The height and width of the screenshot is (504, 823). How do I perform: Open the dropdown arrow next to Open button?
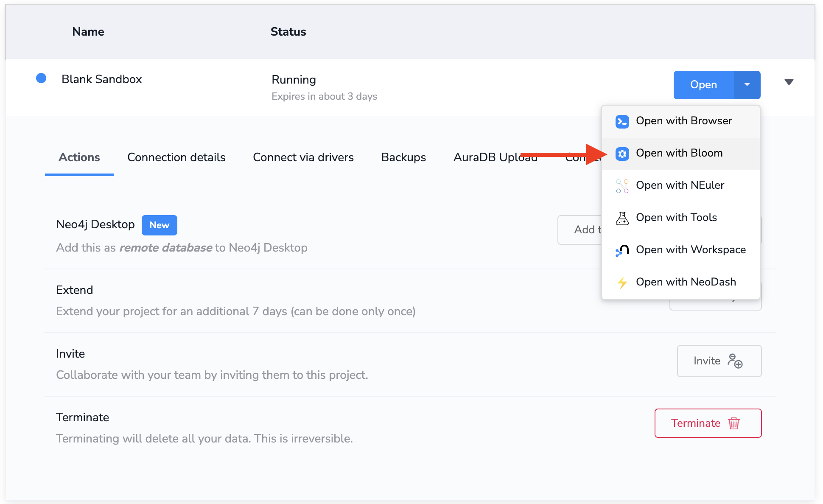click(747, 85)
